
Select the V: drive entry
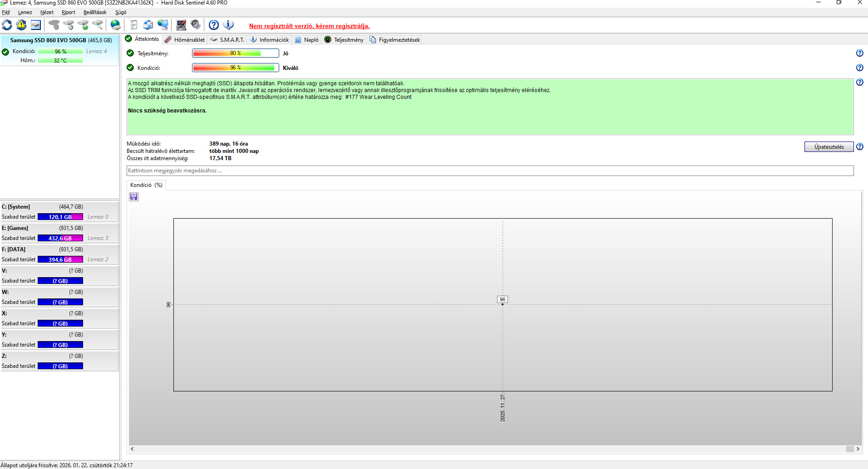(x=60, y=276)
